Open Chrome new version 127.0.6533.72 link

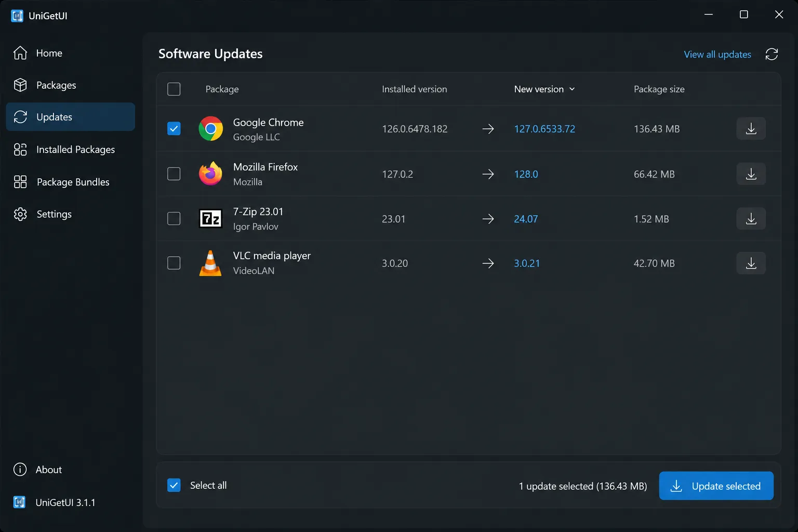[544, 129]
